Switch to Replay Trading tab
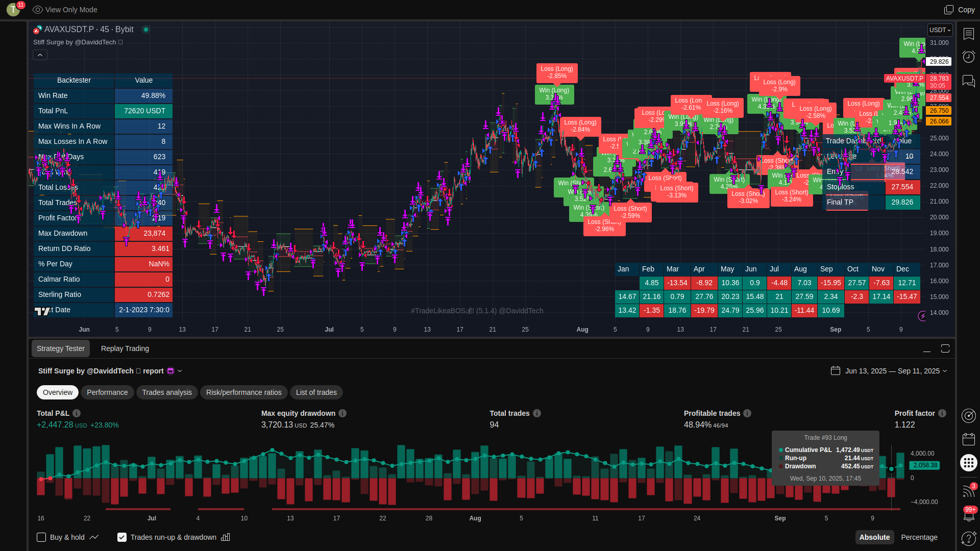This screenshot has height=551, width=980. click(125, 348)
